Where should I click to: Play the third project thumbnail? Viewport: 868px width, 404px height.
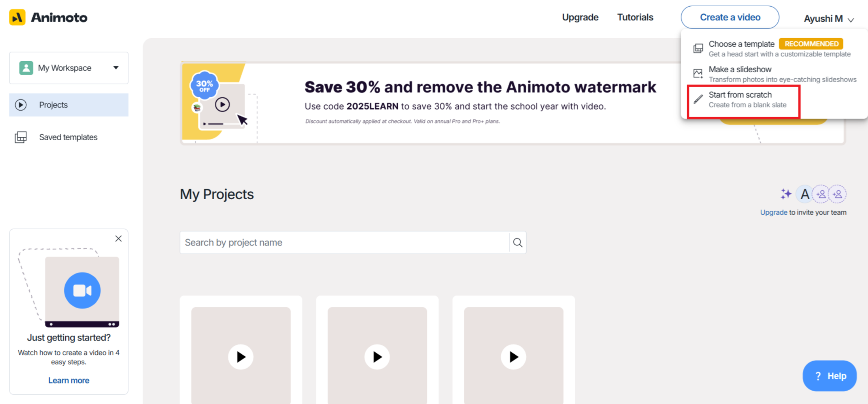[513, 357]
